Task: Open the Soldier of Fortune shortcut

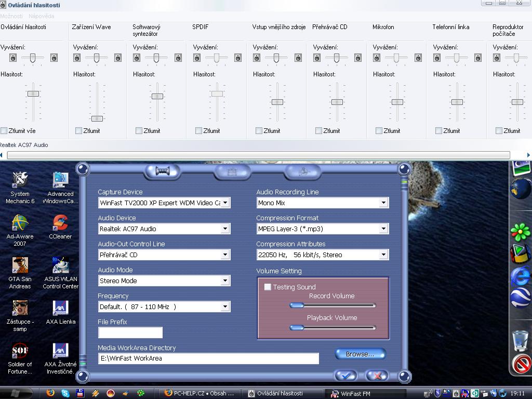Action: [x=20, y=351]
